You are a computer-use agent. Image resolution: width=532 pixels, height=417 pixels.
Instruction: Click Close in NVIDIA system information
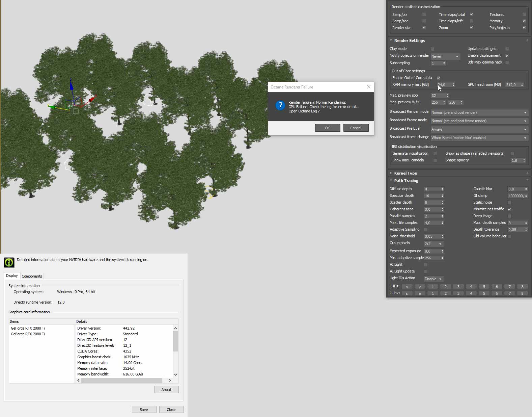171,410
